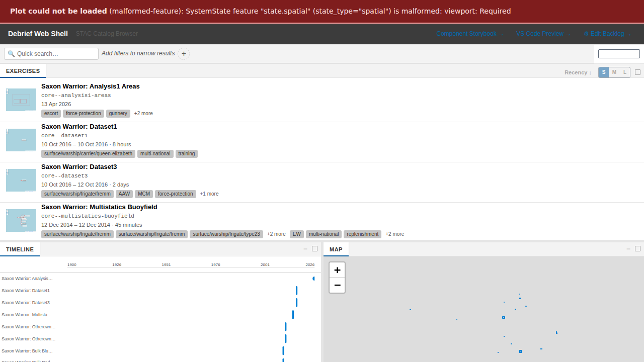Minimize the Timeline panel

coord(305,249)
